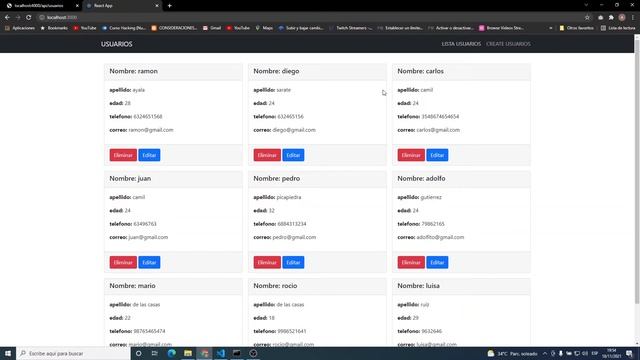Go back using browser back arrow
The image size is (640, 360).
pos(7,18)
